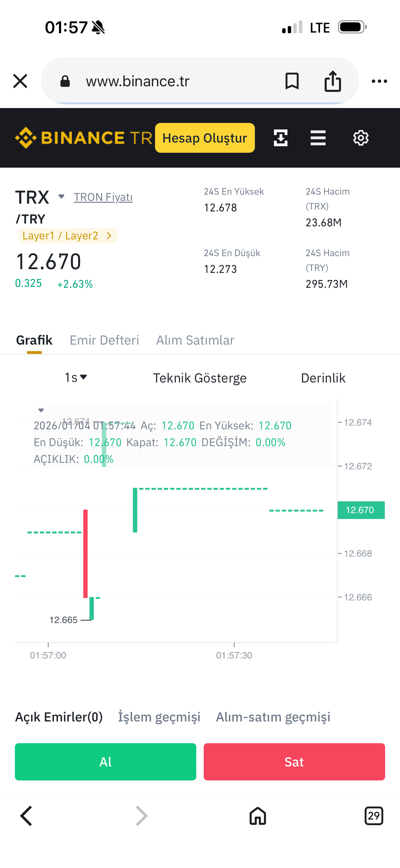This screenshot has width=400, height=868.
Task: Go back with browser back arrow
Action: pyautogui.click(x=26, y=816)
